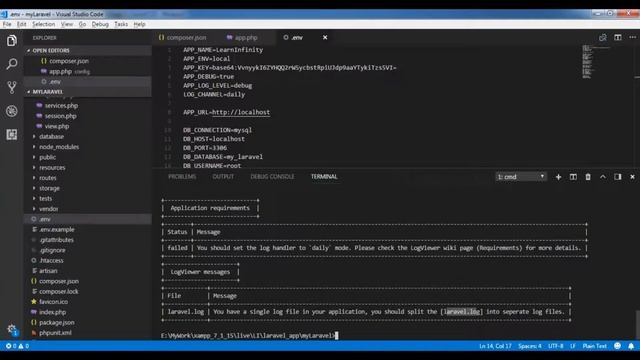The height and width of the screenshot is (360, 640).
Task: Open the Manage gear icon
Action: tap(12, 329)
